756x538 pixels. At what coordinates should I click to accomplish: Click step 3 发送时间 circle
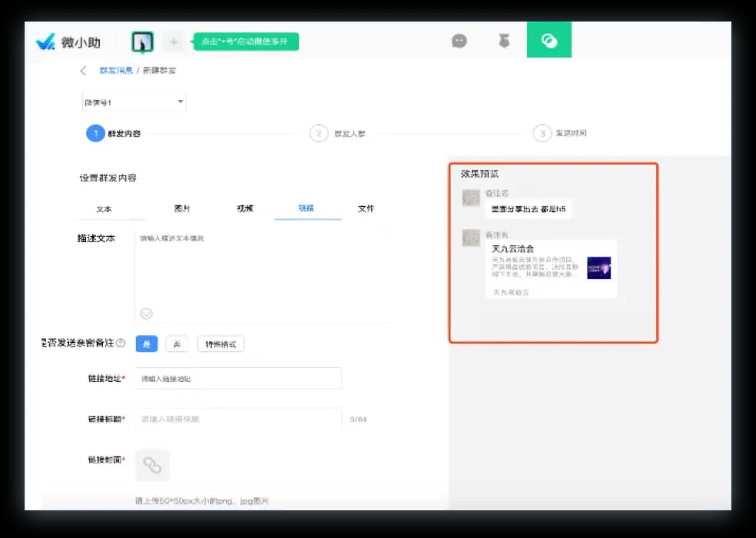542,133
